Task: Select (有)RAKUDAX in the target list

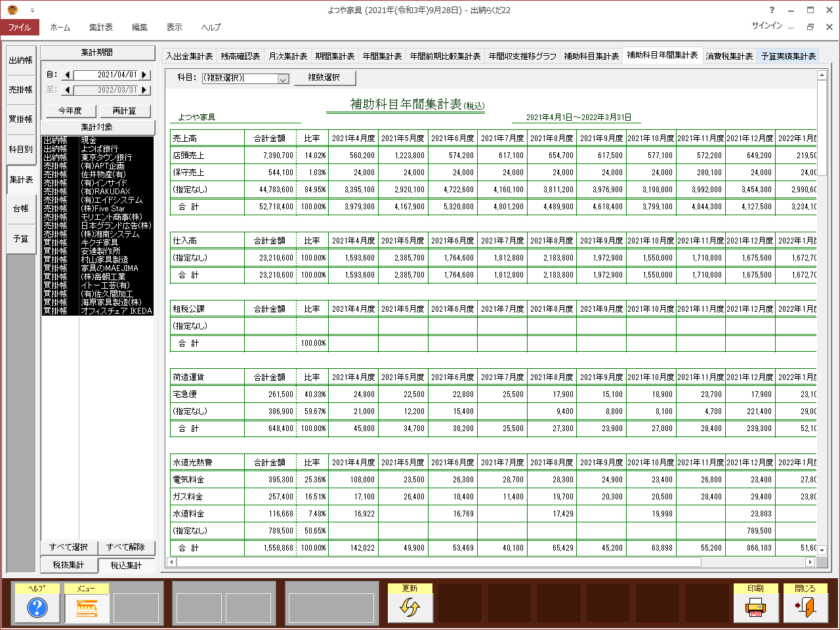Action: pyautogui.click(x=98, y=192)
